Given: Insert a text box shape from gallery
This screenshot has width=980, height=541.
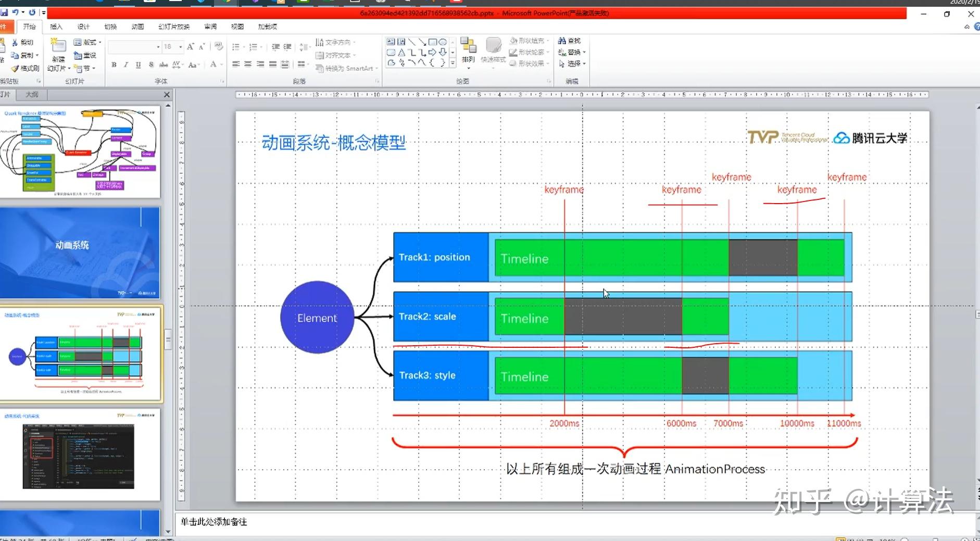Looking at the screenshot, I should (391, 42).
